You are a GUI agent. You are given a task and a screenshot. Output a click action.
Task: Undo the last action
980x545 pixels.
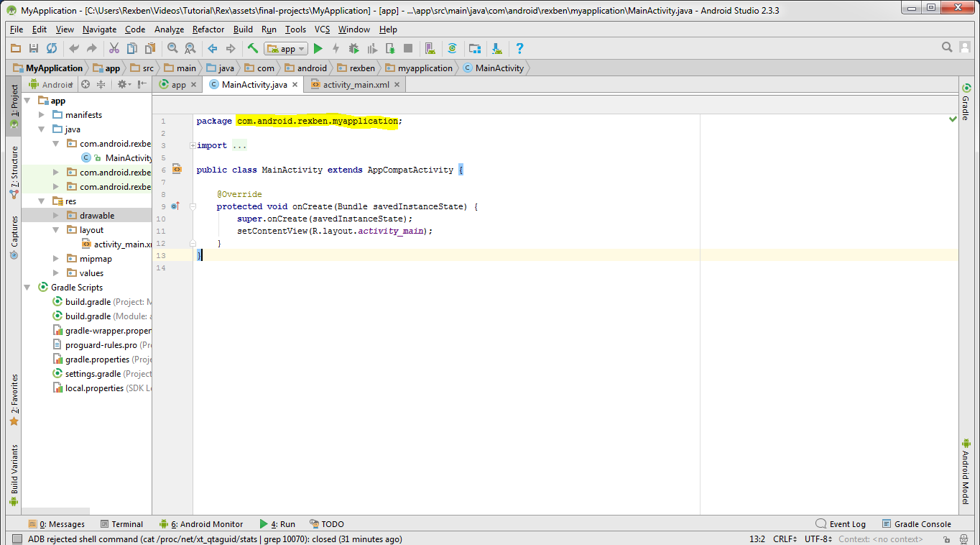click(74, 48)
